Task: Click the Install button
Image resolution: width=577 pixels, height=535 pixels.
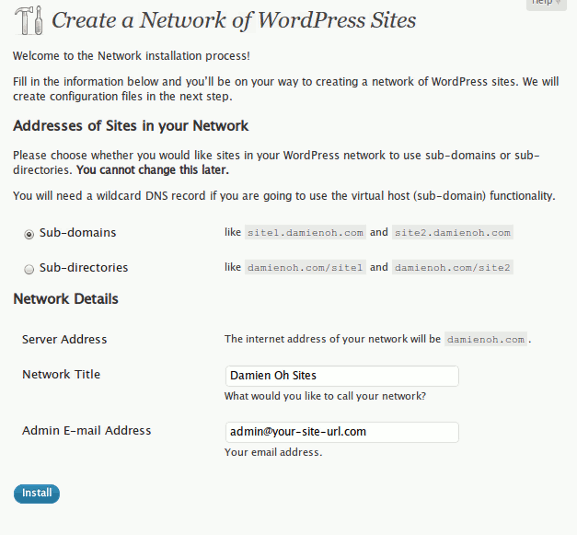Action: coord(37,493)
